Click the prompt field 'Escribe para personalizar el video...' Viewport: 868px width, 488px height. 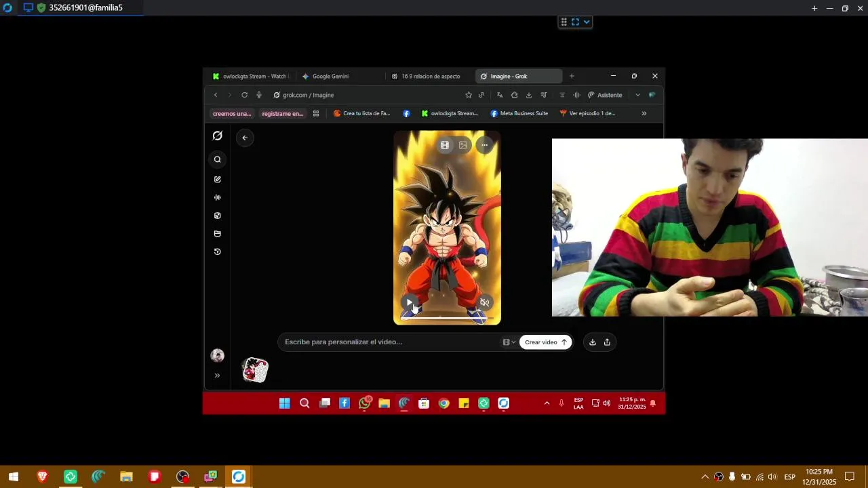[390, 342]
